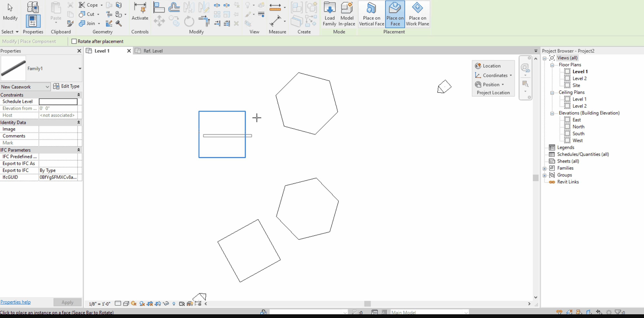This screenshot has height=318, width=644.
Task: Expand the Families node in Project Browser
Action: (x=544, y=168)
